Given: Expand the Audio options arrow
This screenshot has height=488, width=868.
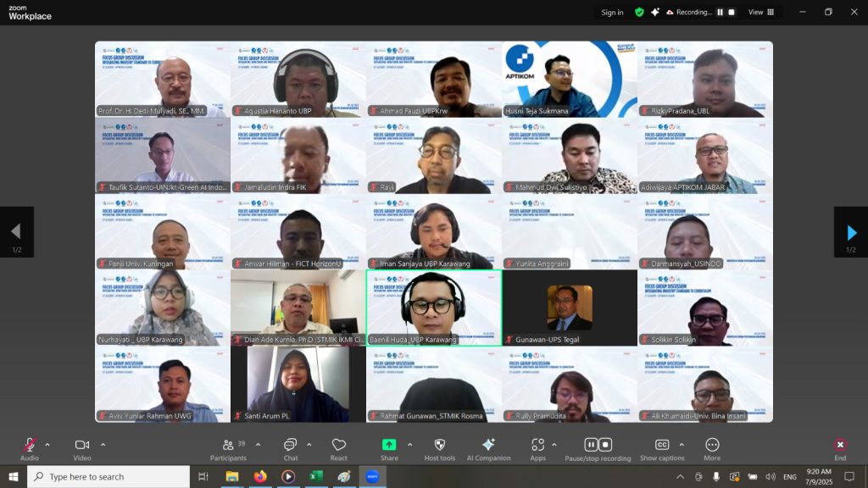Looking at the screenshot, I should click(x=47, y=444).
